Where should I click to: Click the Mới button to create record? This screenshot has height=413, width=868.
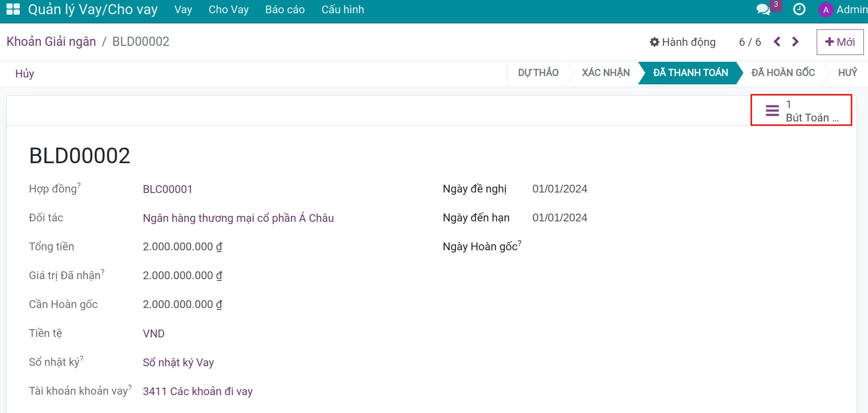840,42
